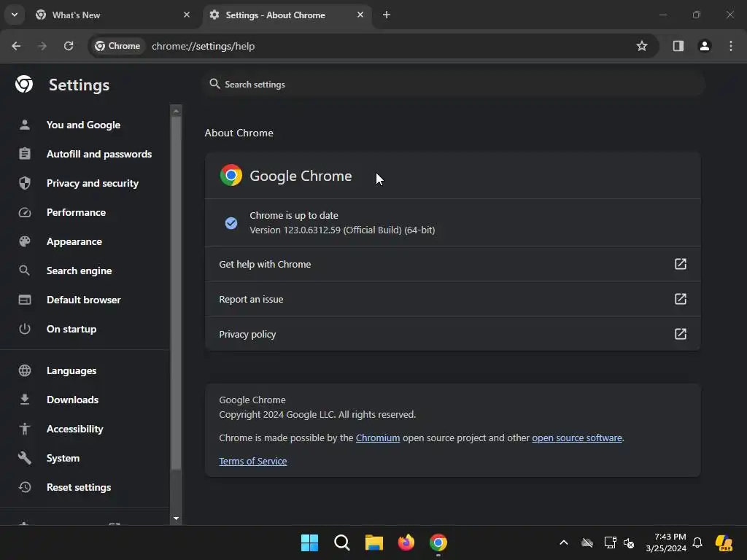Click the magnifier icon beside Search engine
747x560 pixels.
point(24,271)
